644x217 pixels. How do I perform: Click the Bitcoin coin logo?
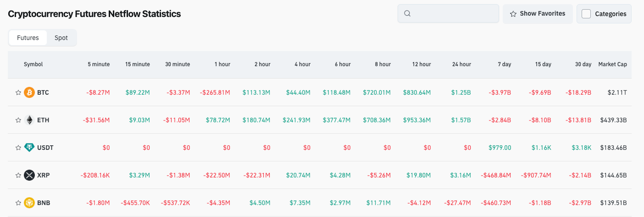click(29, 92)
